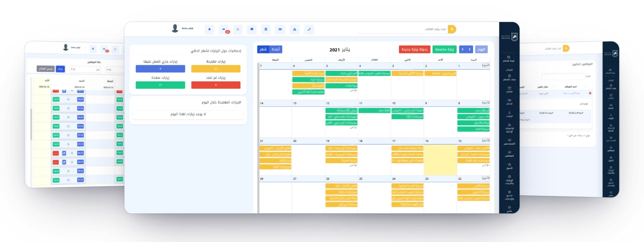644x242 pixels.
Task: Click the اليوم today button
Action: 482,49
